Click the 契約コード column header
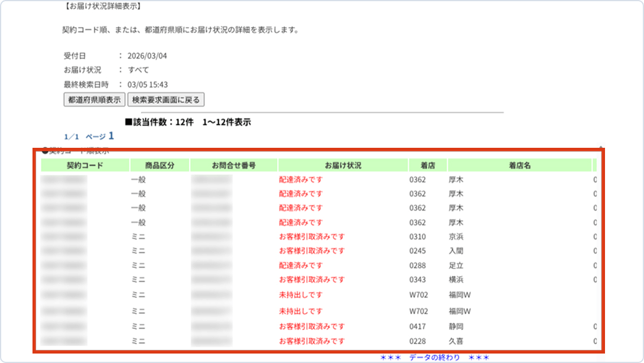The height and width of the screenshot is (363, 644). pyautogui.click(x=85, y=166)
